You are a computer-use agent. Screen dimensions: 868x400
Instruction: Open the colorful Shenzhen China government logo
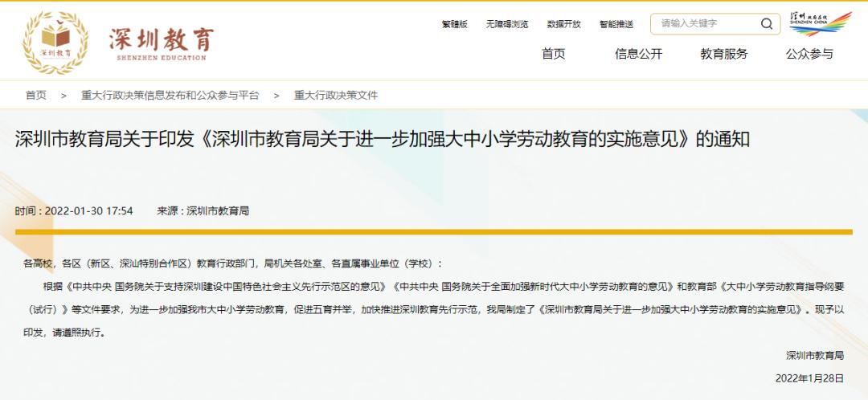coord(820,23)
